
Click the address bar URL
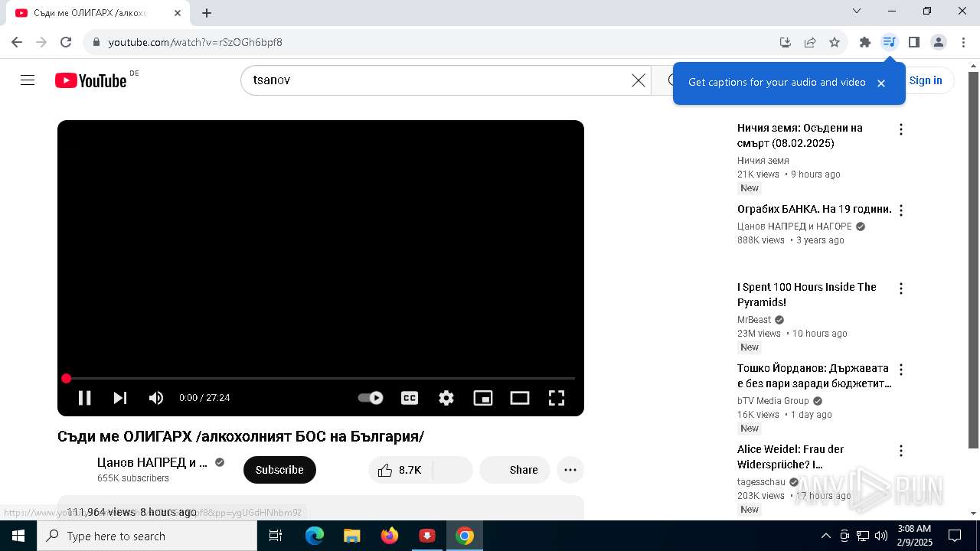(x=195, y=42)
